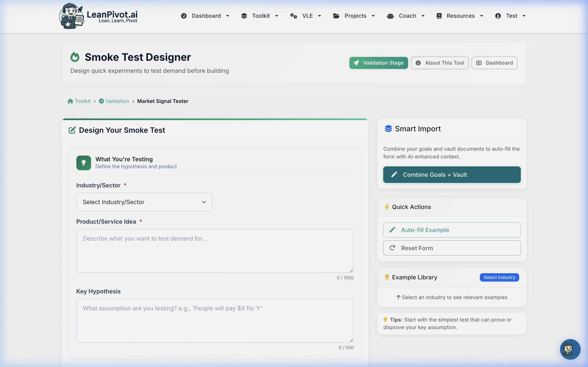
Task: Click the home icon in breadcrumb
Action: (70, 101)
